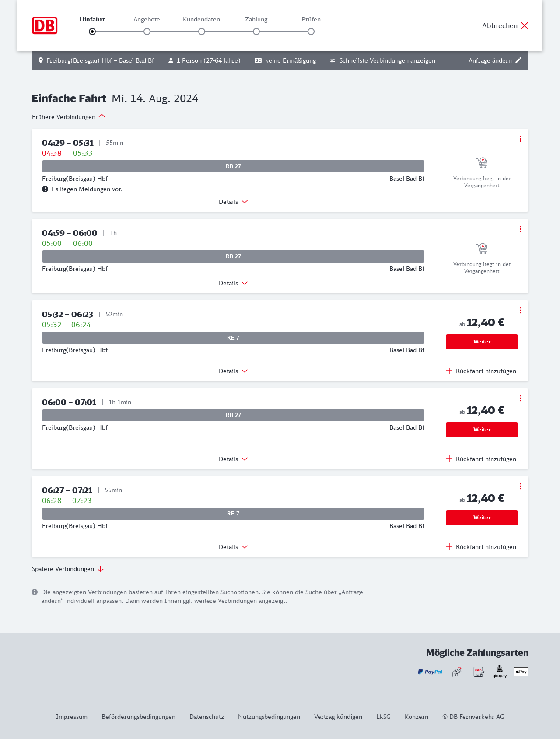Show earlier connections via Frühere Verbindungen
Screen dimensions: 560x739
tap(69, 117)
